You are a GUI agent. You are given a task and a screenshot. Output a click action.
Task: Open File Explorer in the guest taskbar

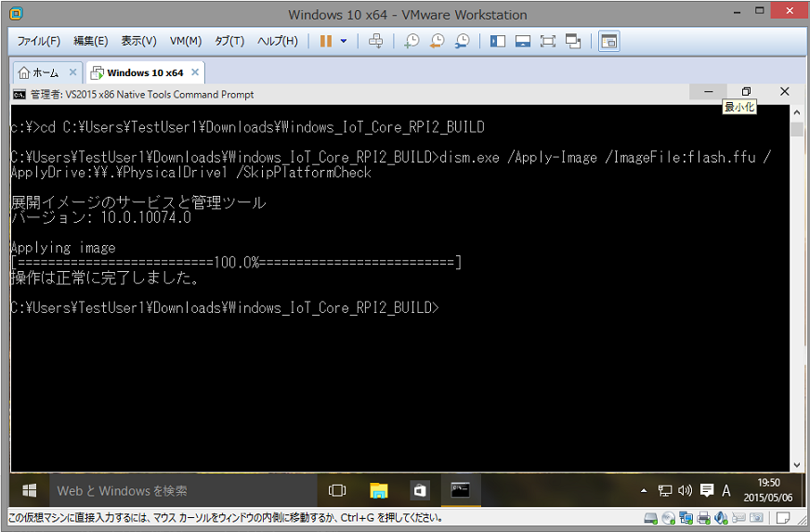(379, 490)
